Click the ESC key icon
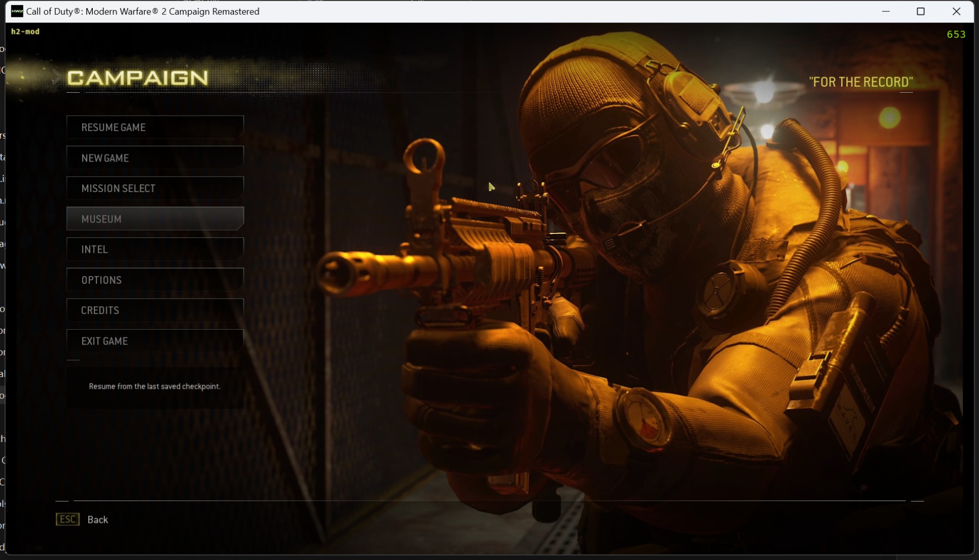Screen dimensions: 979x560 point(68,519)
